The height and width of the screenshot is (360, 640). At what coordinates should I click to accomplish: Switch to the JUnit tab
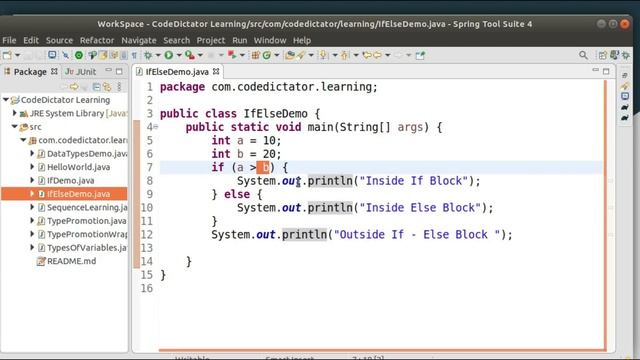click(81, 72)
